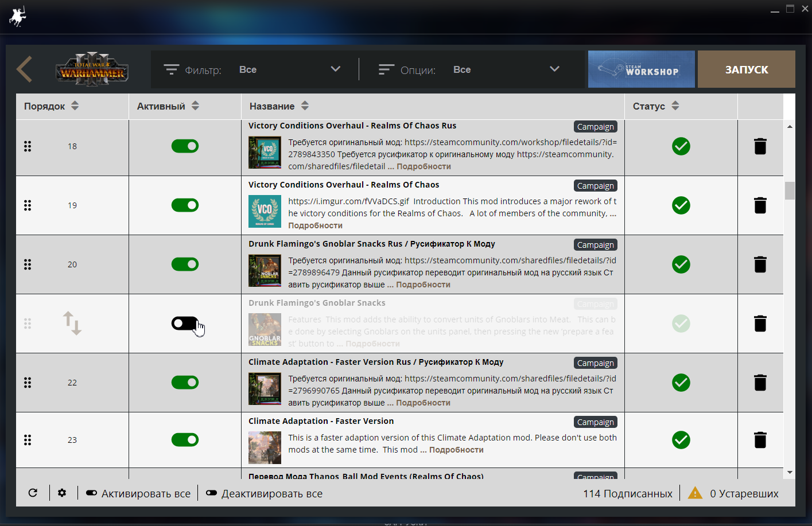Open Подробности link for Gnoblar Snacks Rus
Viewport: 812px width, 526px height.
(x=423, y=285)
